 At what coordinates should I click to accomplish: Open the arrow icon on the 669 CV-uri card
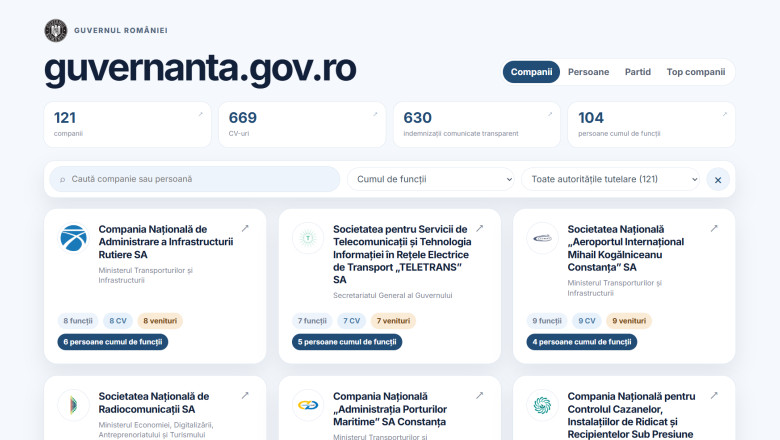coord(375,114)
